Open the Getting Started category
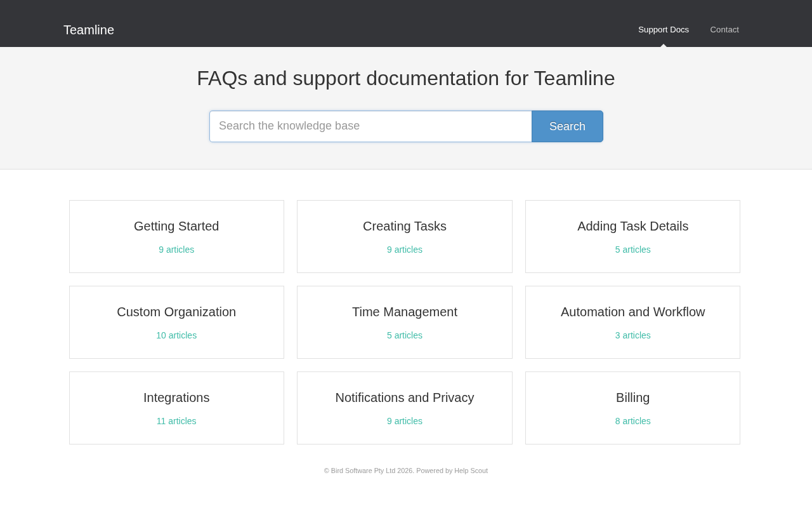 [176, 237]
